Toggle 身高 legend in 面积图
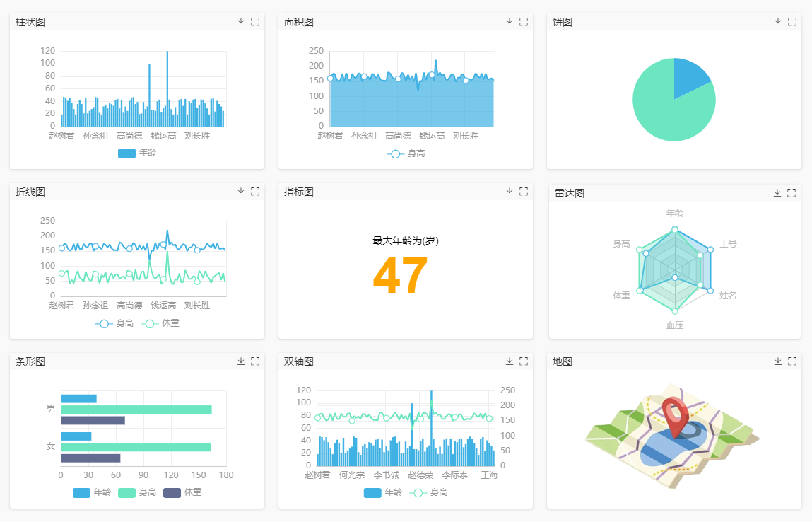This screenshot has height=522, width=812. [x=406, y=153]
